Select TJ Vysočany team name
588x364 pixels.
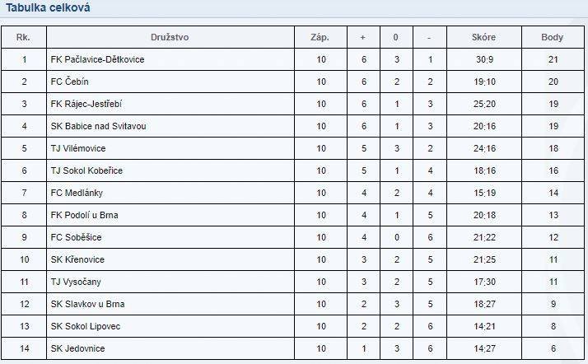pos(76,282)
